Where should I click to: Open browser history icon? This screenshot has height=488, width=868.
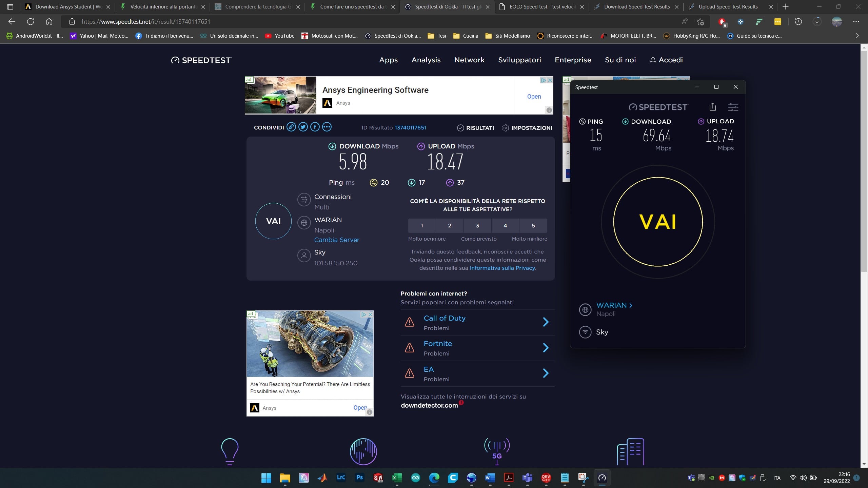(798, 22)
